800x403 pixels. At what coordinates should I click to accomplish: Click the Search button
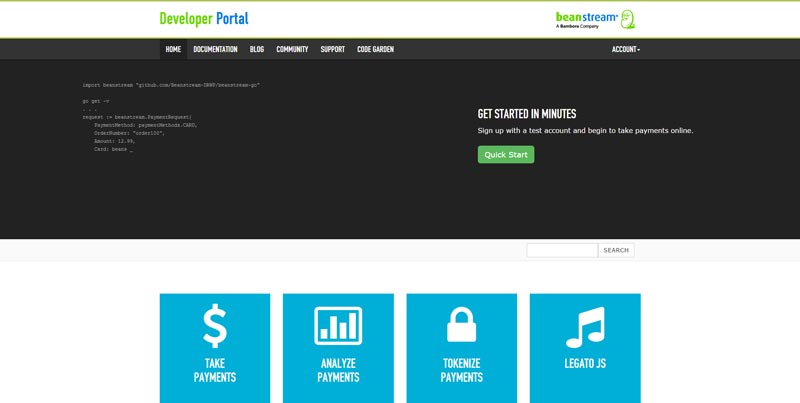pos(616,250)
